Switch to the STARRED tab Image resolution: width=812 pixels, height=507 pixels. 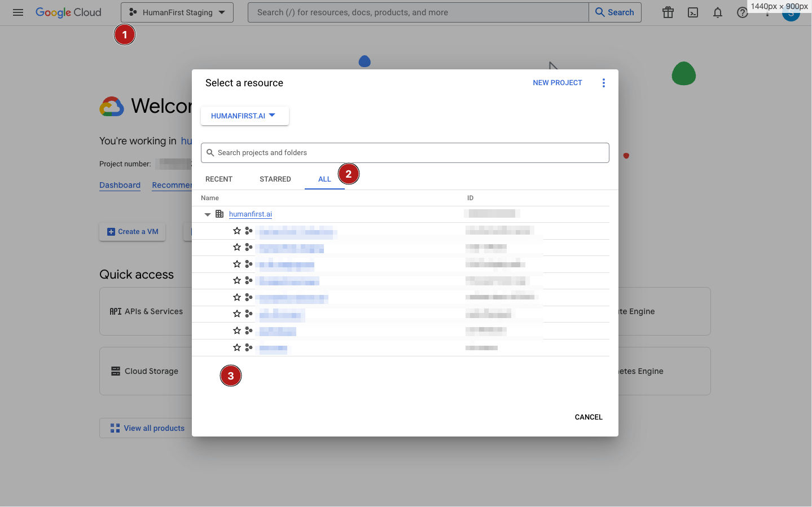pos(275,179)
